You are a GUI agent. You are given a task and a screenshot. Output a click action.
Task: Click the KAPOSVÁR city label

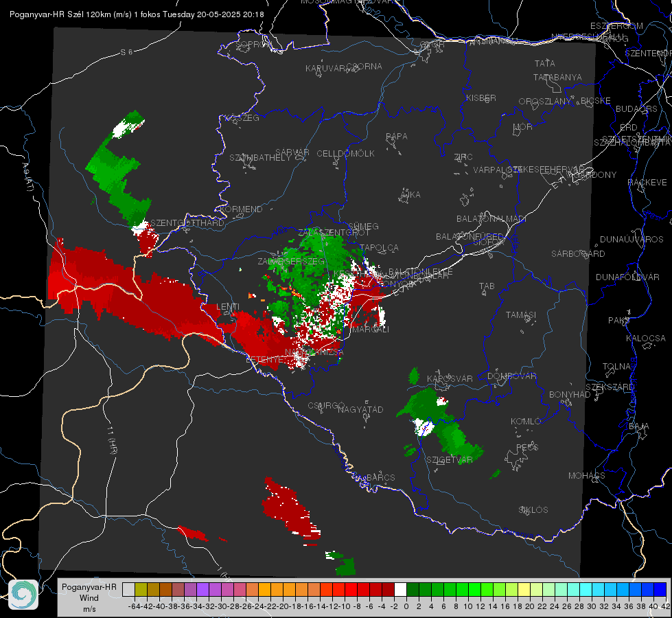pyautogui.click(x=450, y=378)
